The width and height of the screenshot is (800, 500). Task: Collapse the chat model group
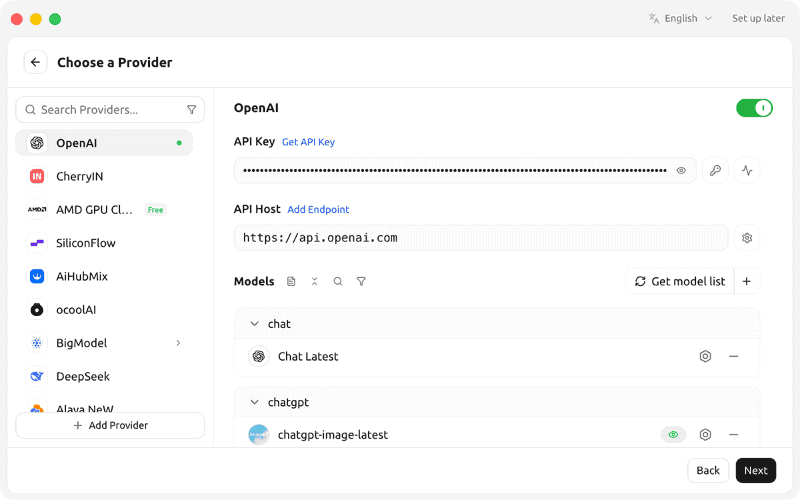(255, 324)
